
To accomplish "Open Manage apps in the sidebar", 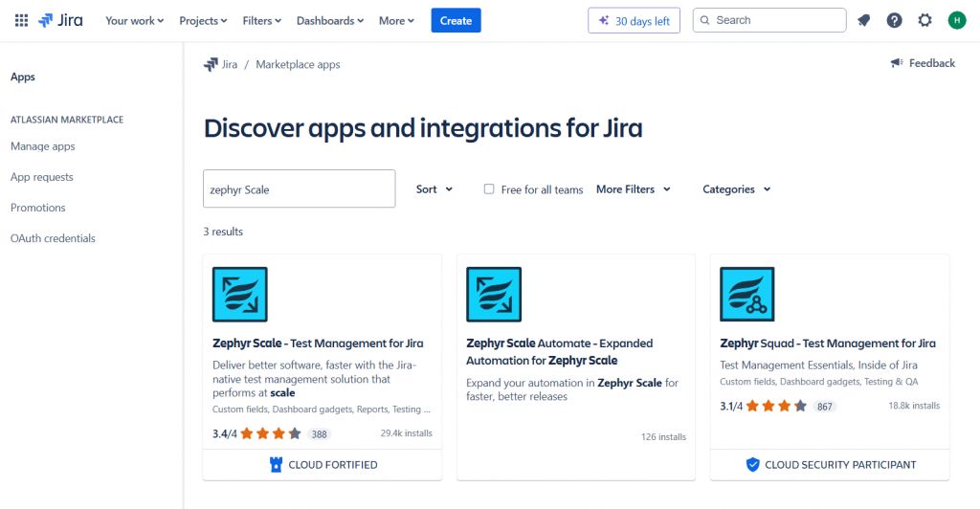I will coord(42,146).
